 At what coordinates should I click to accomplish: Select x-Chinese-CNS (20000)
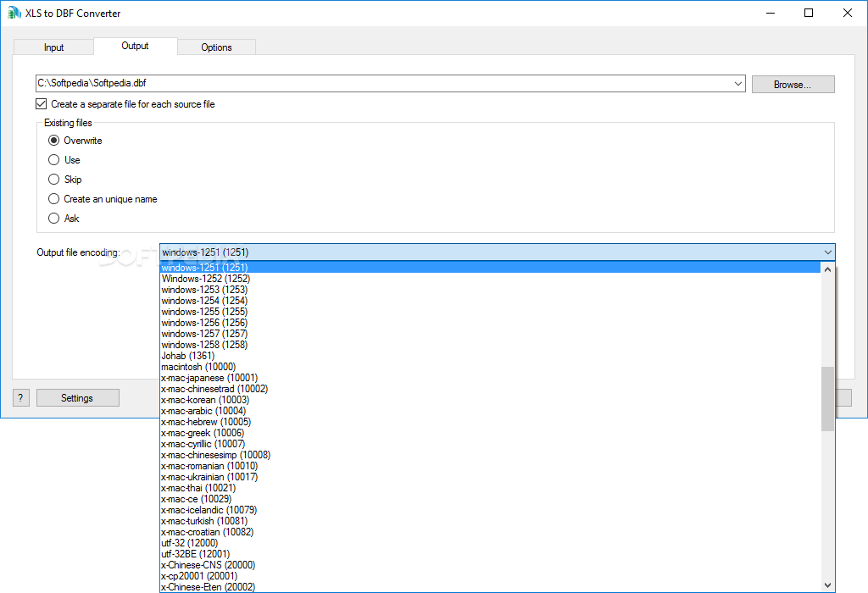point(490,565)
